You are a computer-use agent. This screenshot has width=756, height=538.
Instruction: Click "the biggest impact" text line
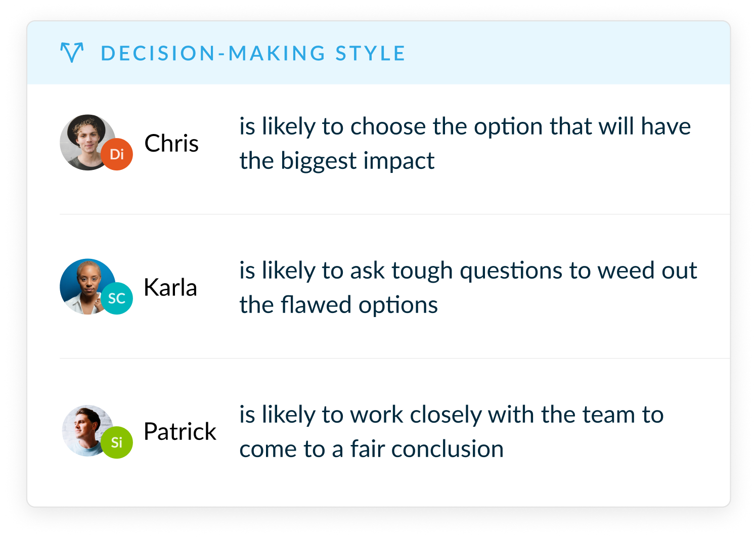coord(337,161)
